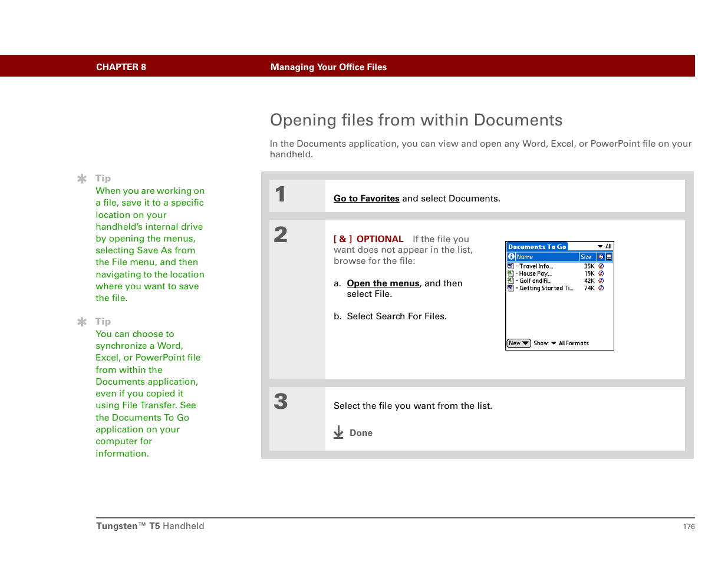Click the info icon in the column header

tap(511, 257)
